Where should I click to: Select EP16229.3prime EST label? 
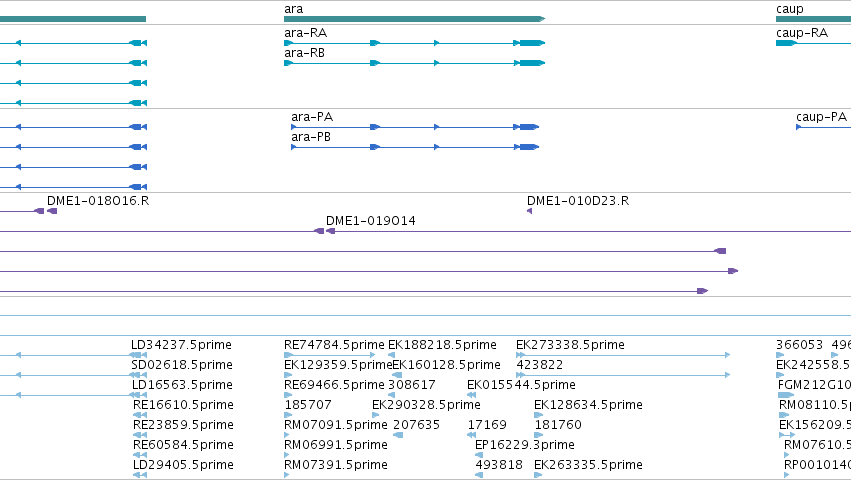coord(525,445)
